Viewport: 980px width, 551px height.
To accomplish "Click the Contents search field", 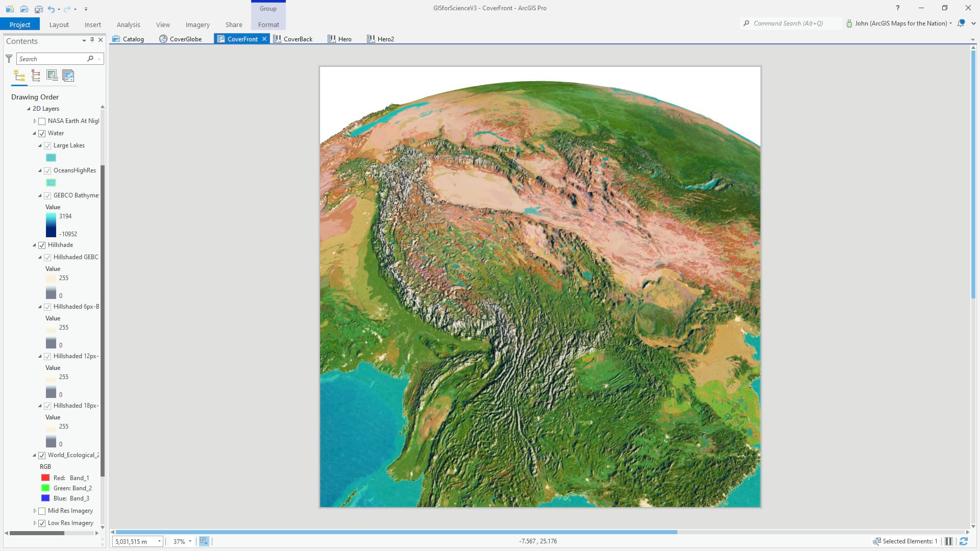I will pyautogui.click(x=51, y=59).
